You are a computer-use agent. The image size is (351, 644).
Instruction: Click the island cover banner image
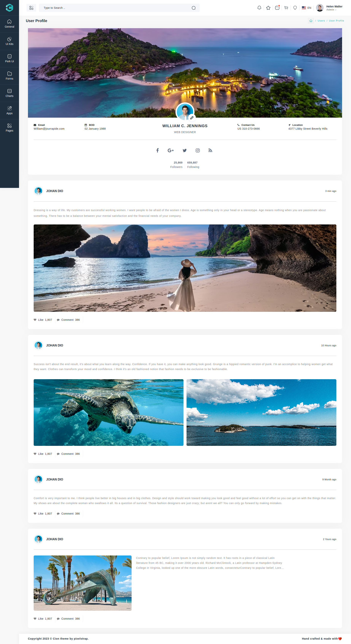[x=185, y=73]
